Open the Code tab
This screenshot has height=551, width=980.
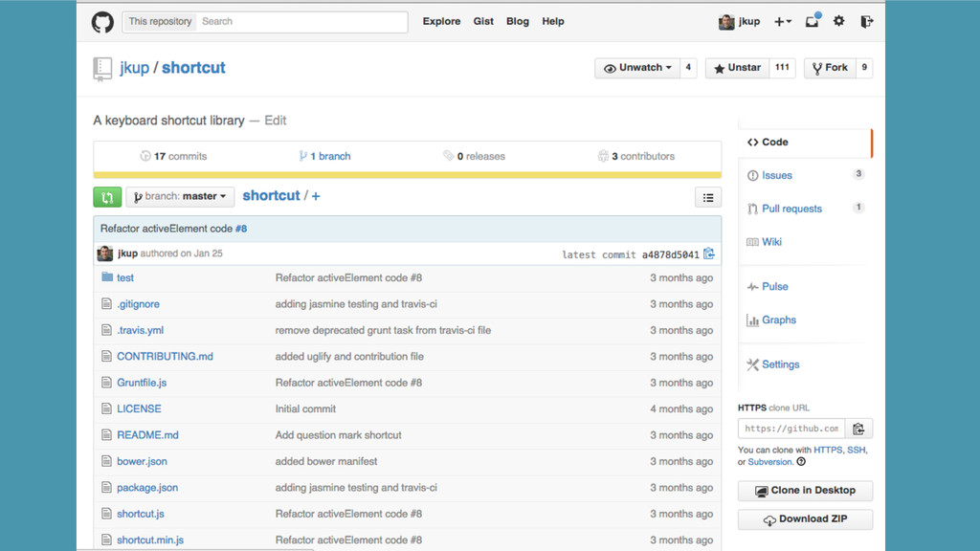tap(805, 143)
